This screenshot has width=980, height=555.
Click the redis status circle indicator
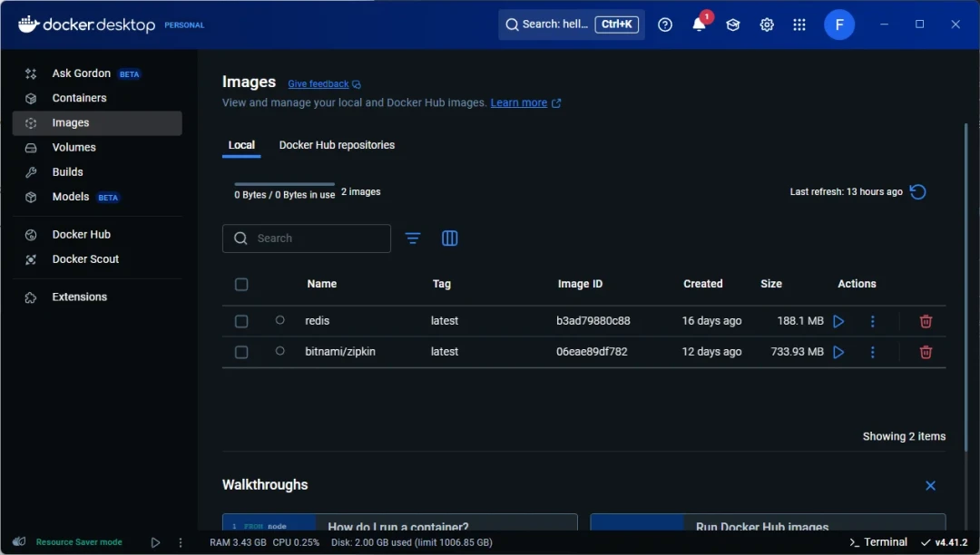[280, 320]
